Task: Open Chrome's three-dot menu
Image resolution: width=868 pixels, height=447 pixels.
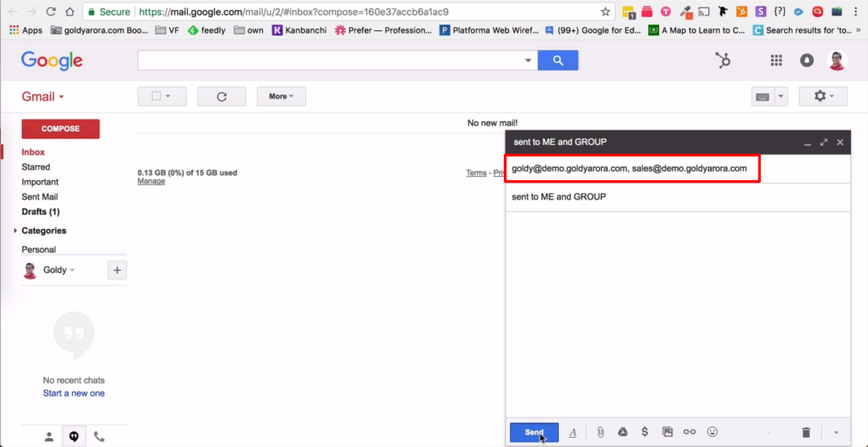Action: click(856, 12)
